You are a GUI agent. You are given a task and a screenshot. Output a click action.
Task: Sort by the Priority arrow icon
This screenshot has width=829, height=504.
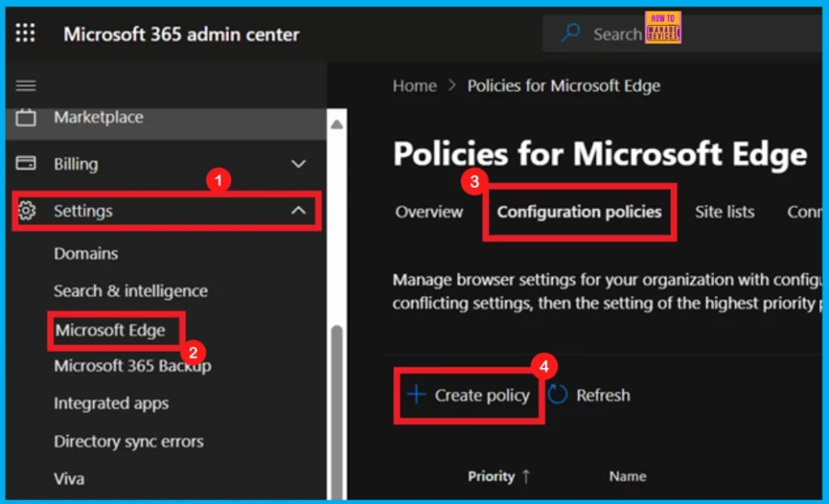pos(525,476)
